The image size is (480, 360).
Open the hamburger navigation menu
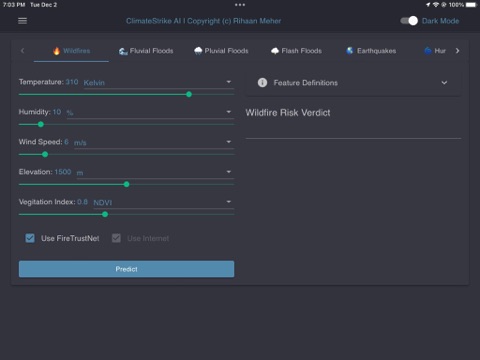coord(22,21)
